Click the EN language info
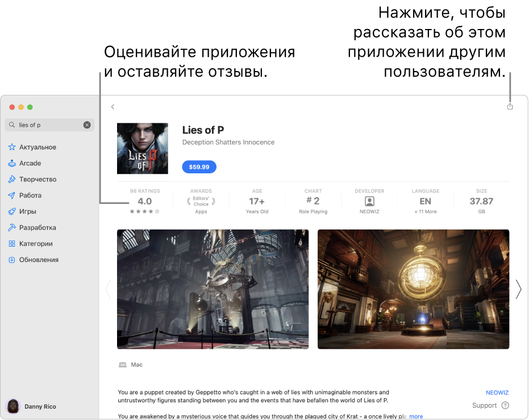The image size is (529, 420). [x=426, y=201]
